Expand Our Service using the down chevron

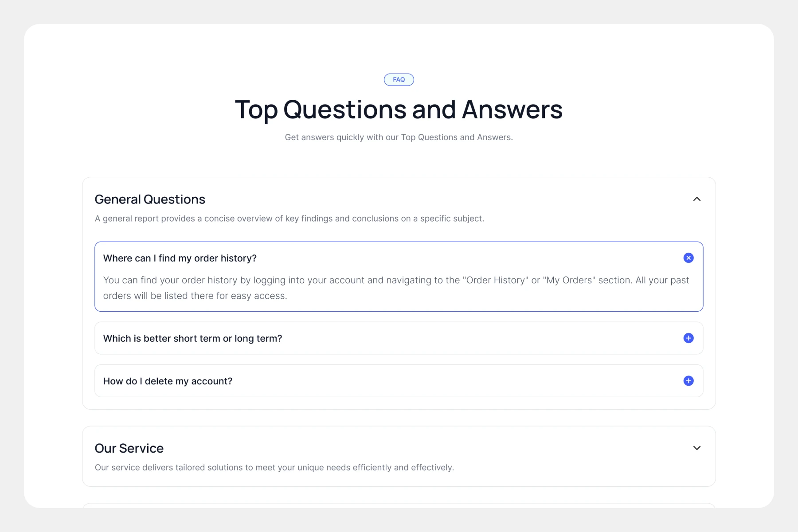coord(696,448)
